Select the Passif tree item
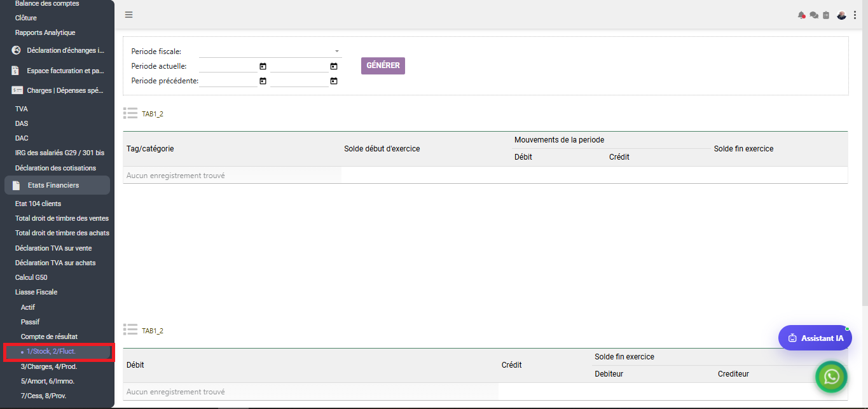This screenshot has width=868, height=409. pos(30,322)
